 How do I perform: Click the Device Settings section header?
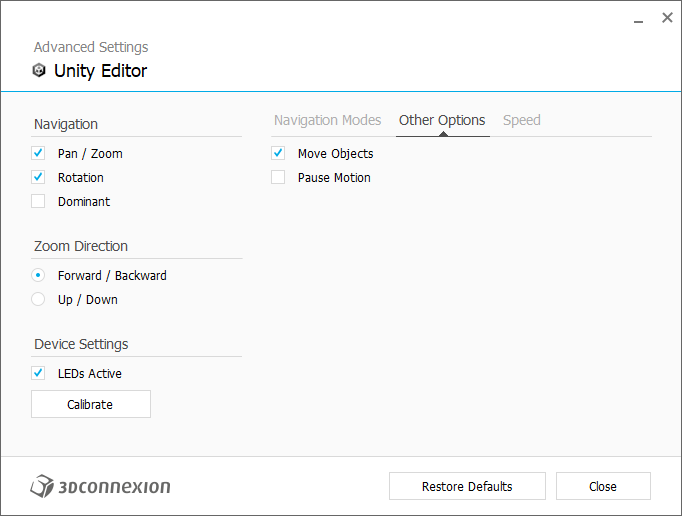tap(81, 344)
